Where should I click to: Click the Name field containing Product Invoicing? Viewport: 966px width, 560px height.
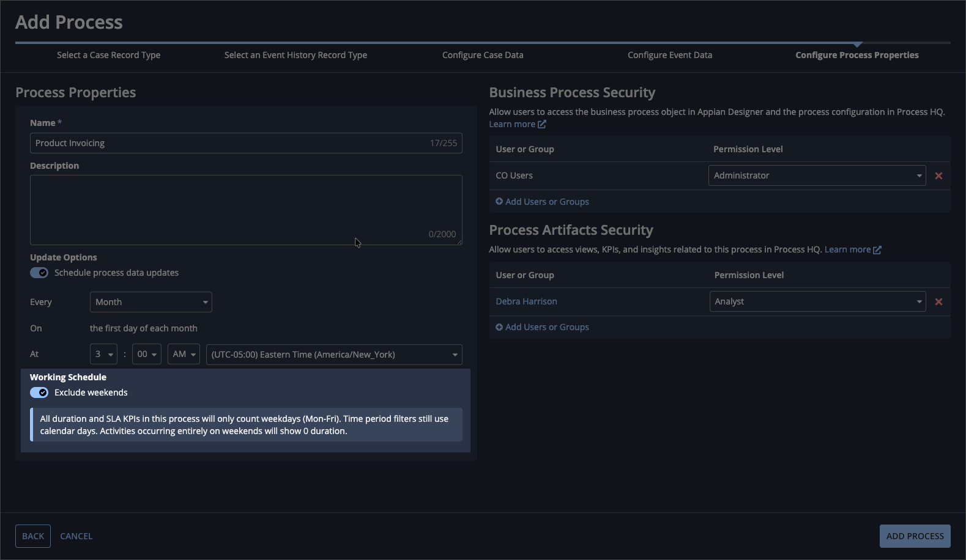click(246, 143)
